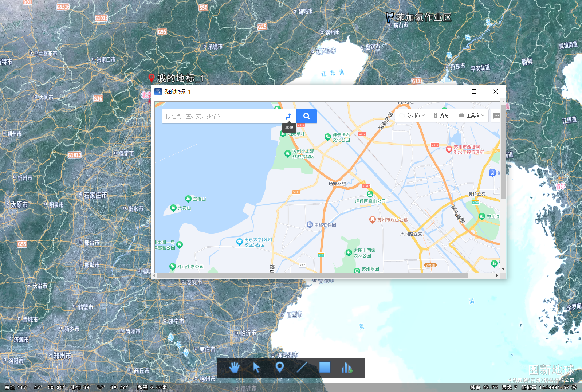Open route directions arrow icon
Screen dimensions: 582x392
(x=289, y=116)
